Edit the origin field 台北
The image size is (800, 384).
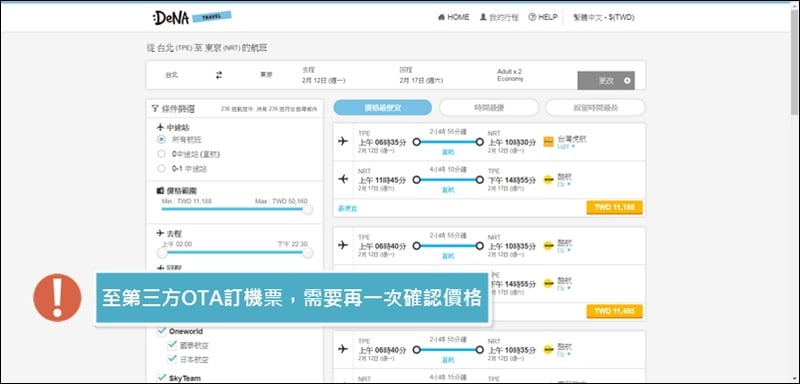(x=171, y=75)
